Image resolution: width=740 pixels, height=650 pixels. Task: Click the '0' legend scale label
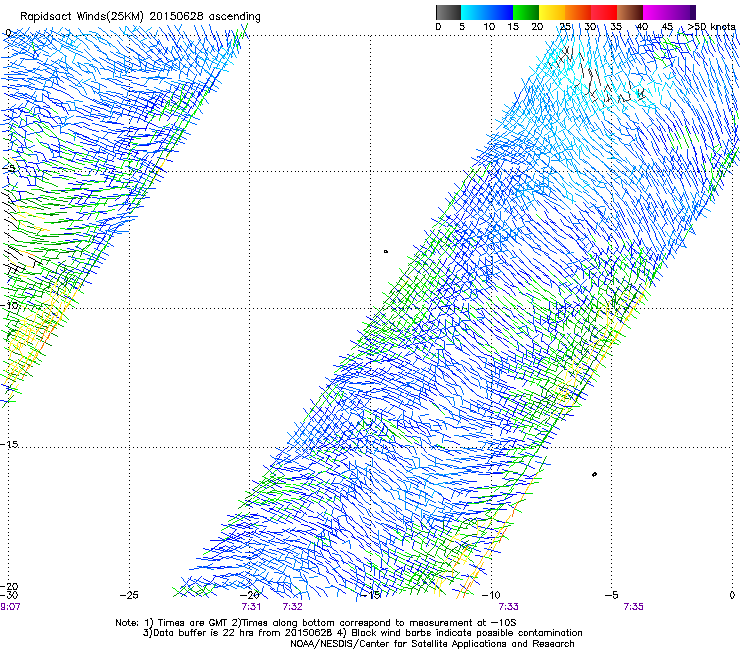[438, 27]
